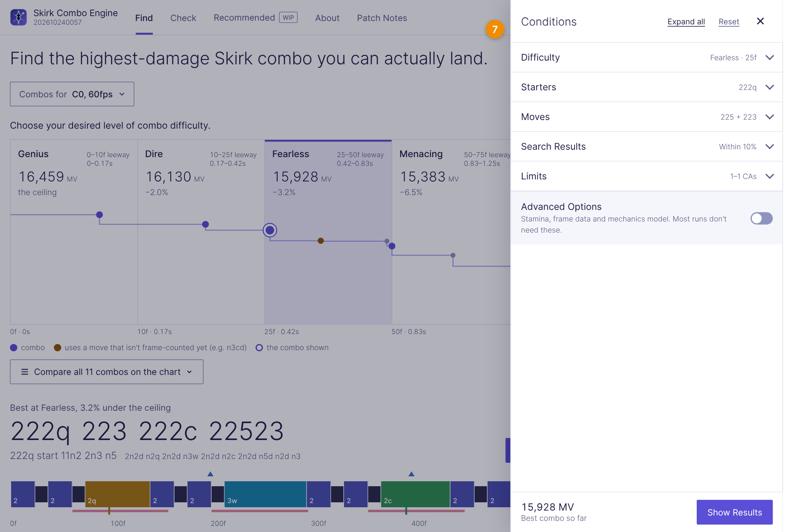Click the Show Results button
The image size is (792, 532).
pyautogui.click(x=735, y=512)
